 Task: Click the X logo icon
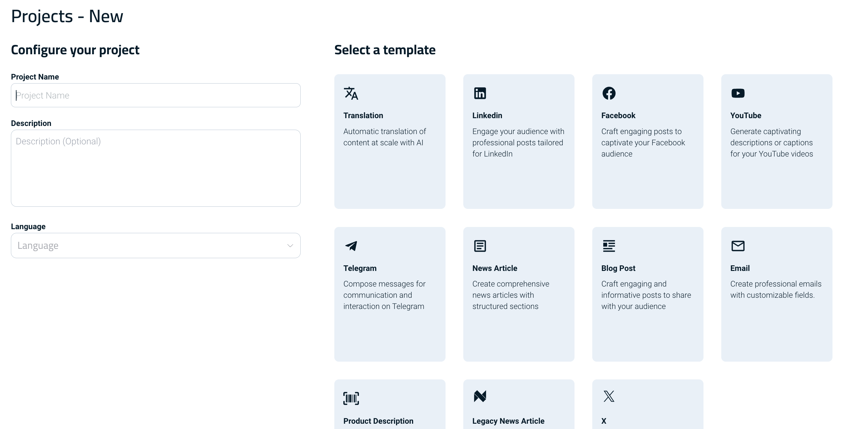click(x=609, y=396)
